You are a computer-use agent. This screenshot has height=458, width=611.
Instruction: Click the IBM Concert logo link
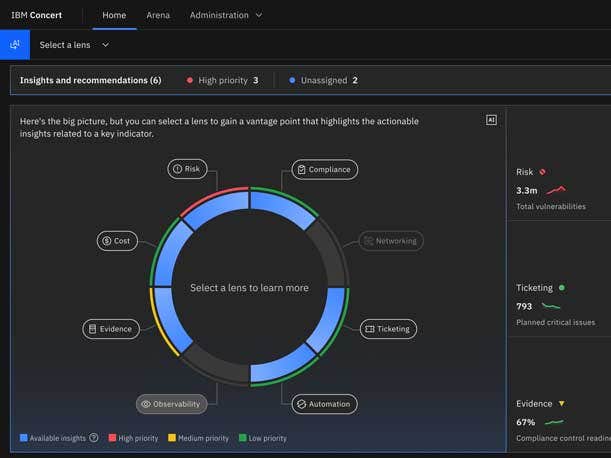(x=37, y=15)
